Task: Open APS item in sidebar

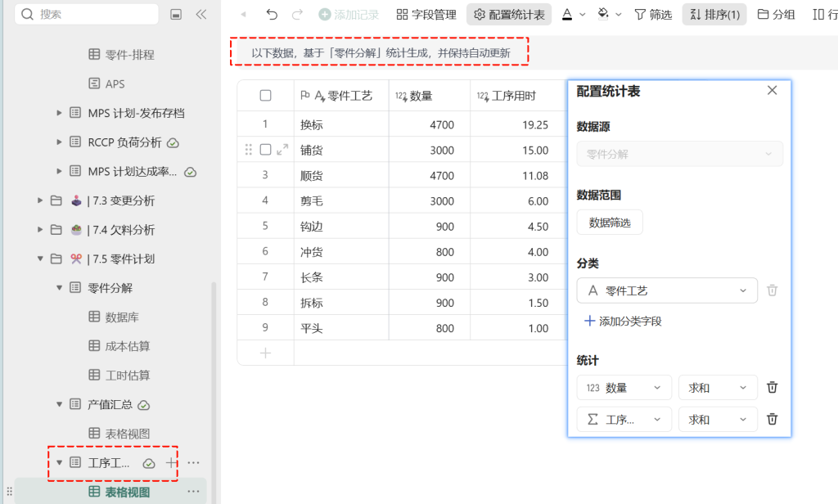Action: coord(106,84)
